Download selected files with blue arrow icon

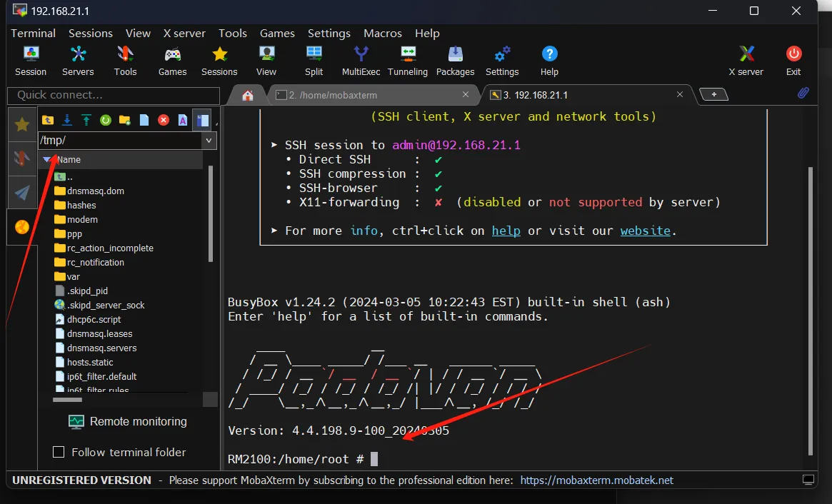(x=67, y=120)
